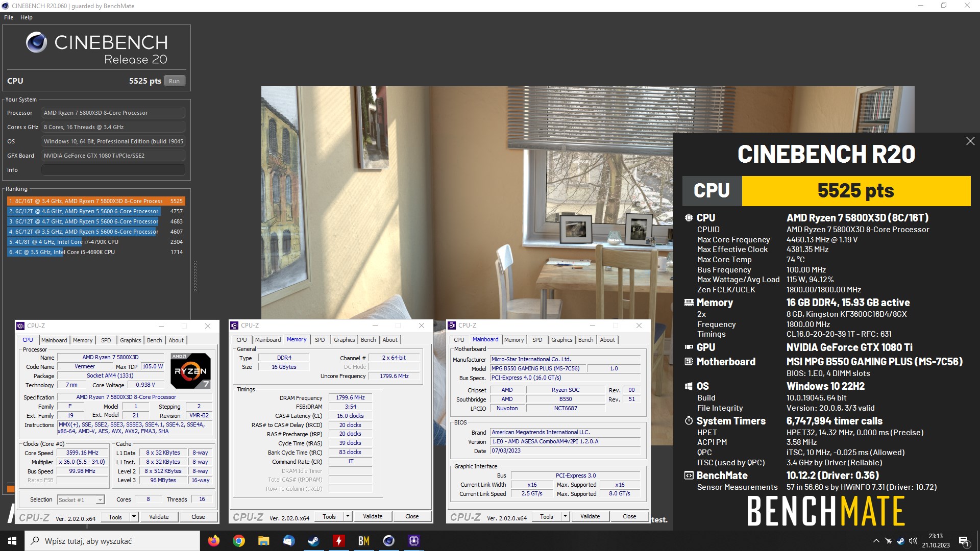The width and height of the screenshot is (980, 551).
Task: Switch to Mainboard tab in left CPU-Z window
Action: pyautogui.click(x=54, y=340)
